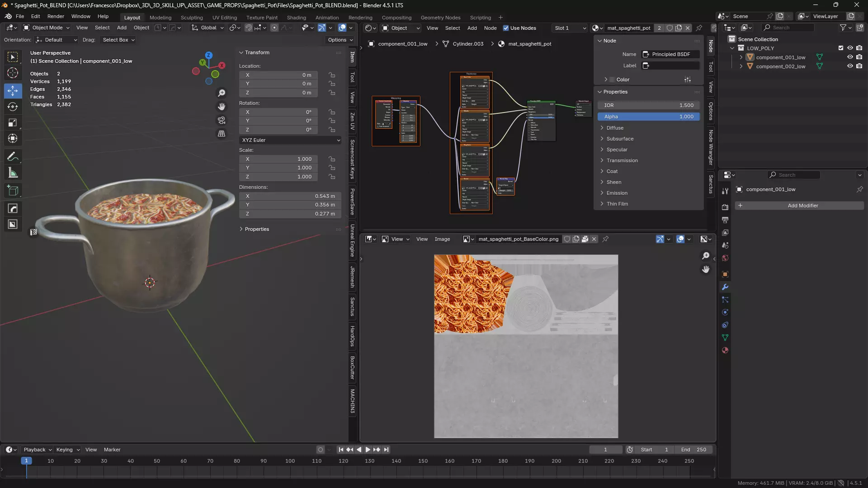Select the Select Box tool icon
Viewport: 868px width, 488px height.
tap(13, 57)
